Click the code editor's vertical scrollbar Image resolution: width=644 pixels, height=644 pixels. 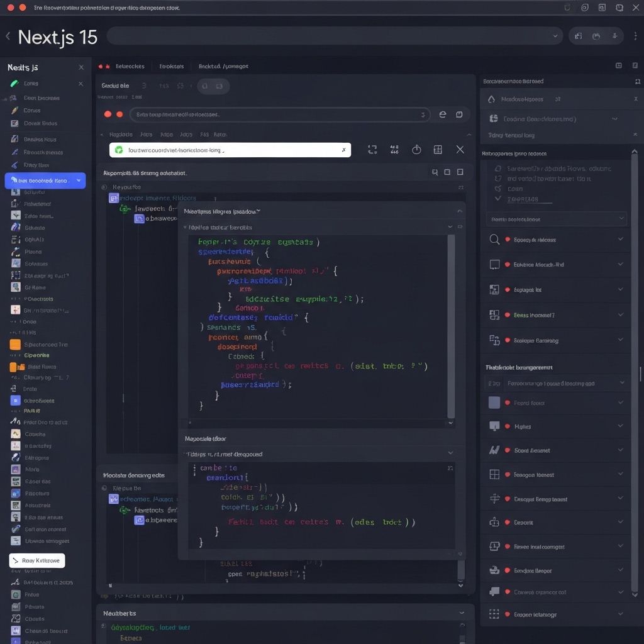tap(450, 327)
